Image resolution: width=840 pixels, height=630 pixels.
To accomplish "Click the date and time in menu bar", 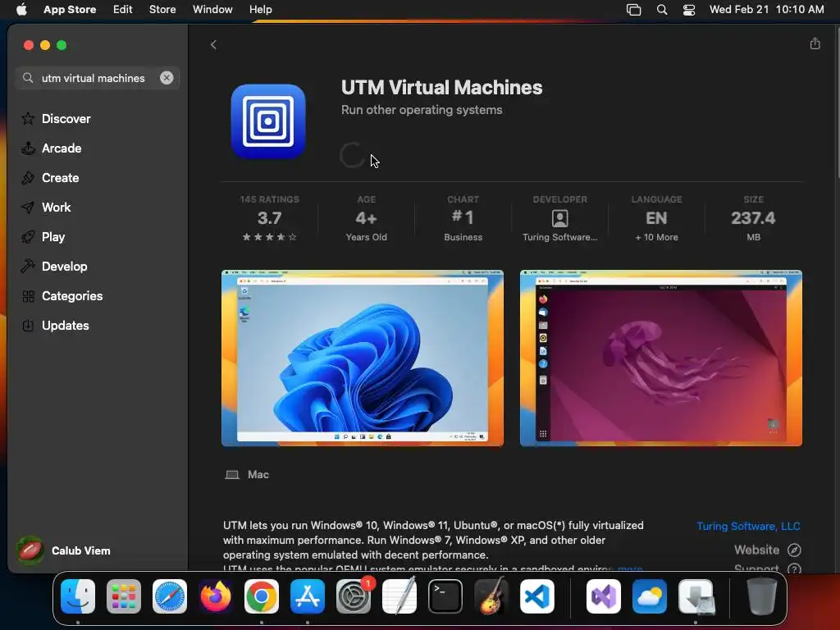I will click(x=766, y=9).
